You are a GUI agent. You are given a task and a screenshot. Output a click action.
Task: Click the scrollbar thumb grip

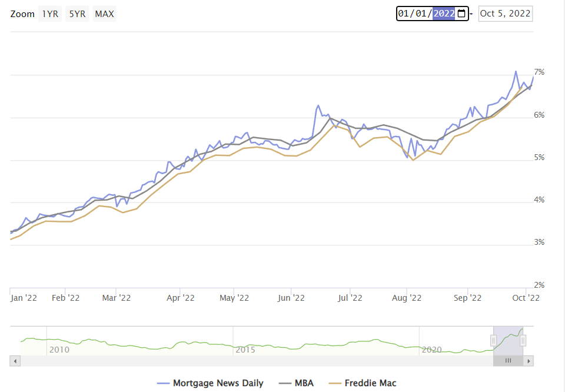[508, 361]
